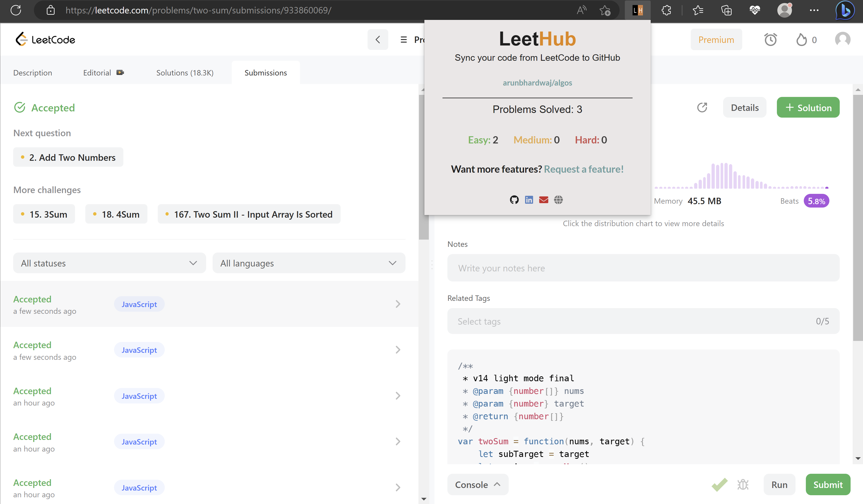The width and height of the screenshot is (863, 504).
Task: Click the globe website icon in popup
Action: (558, 200)
